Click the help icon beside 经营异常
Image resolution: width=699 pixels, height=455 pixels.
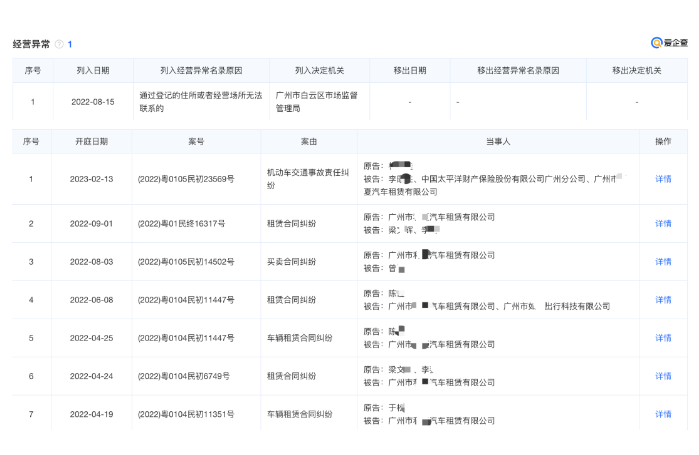[x=59, y=44]
